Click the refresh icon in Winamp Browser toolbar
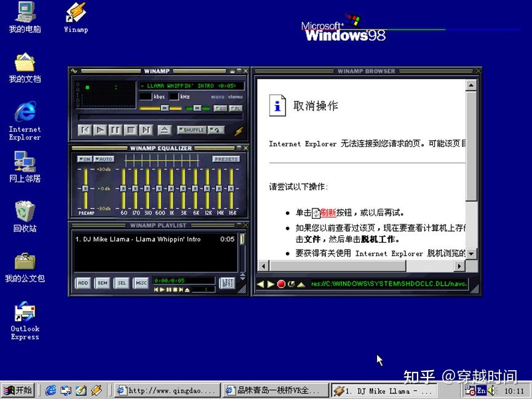Viewport: 532px width, 399px height. (291, 283)
